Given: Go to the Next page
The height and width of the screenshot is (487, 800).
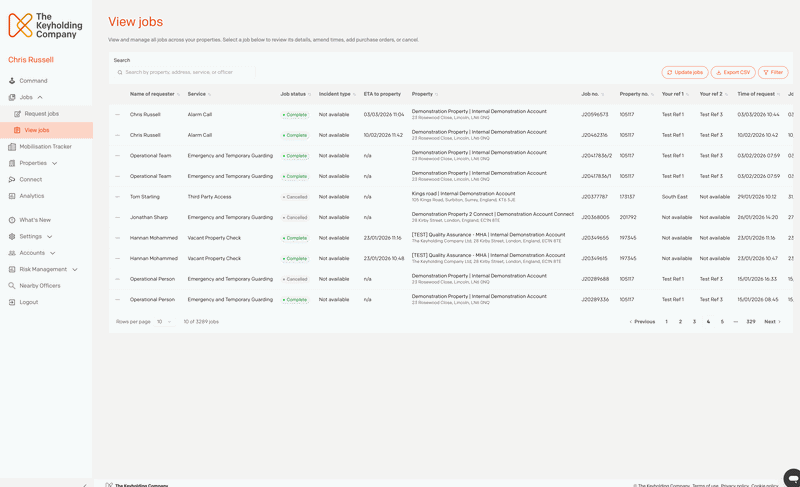Looking at the screenshot, I should tap(772, 322).
